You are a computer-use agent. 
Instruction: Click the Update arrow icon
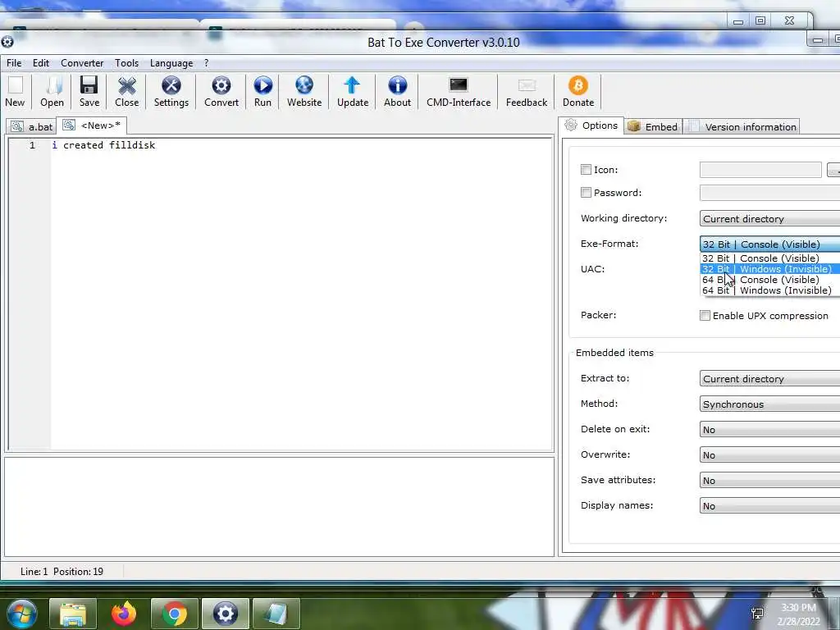(353, 92)
